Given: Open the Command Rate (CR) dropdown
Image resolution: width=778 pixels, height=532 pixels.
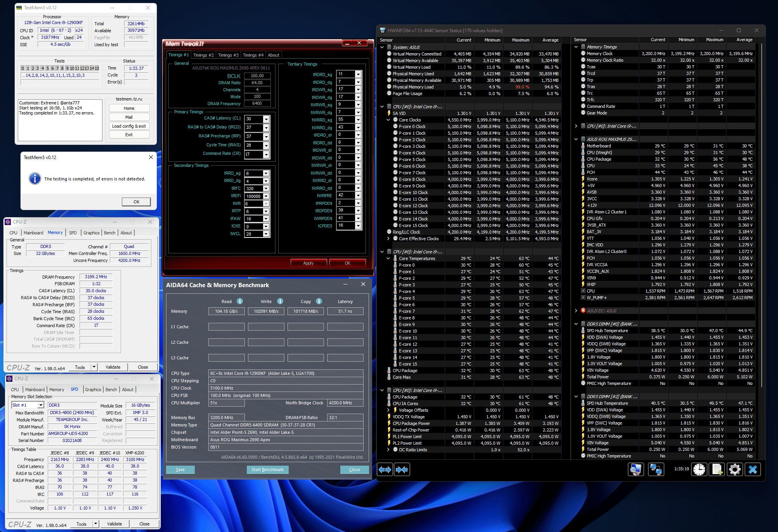Looking at the screenshot, I should (266, 154).
